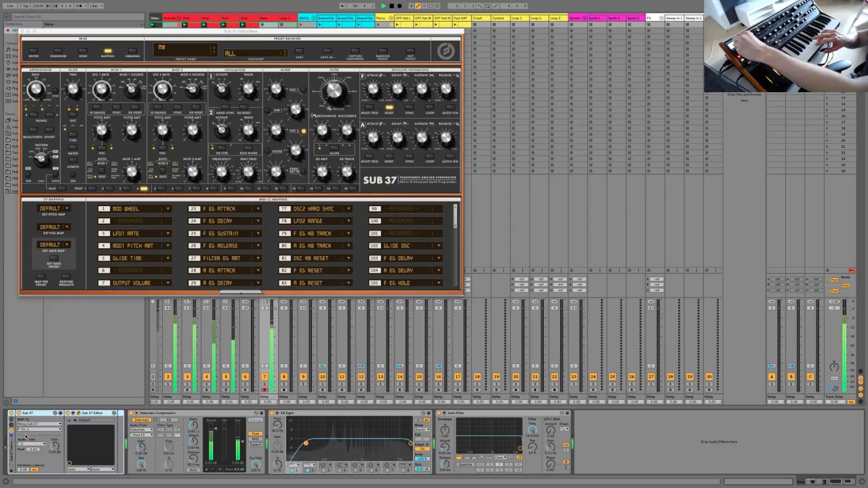Switch to the Librarian page
Screen dimensions: 868x488
(x=132, y=51)
